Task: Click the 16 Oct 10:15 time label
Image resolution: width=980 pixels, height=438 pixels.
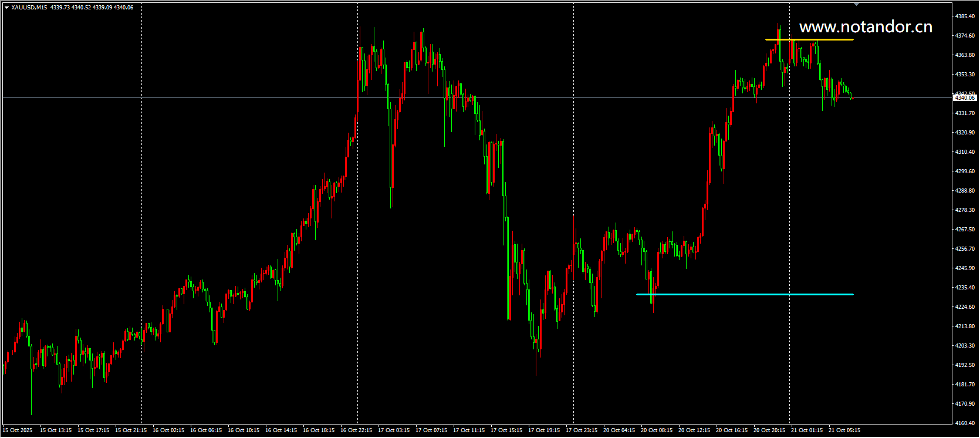Action: (244, 430)
